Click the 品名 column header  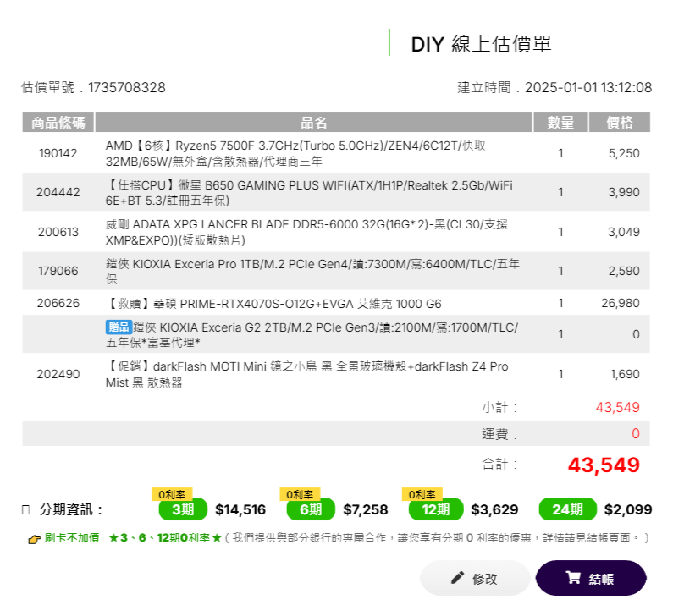point(313,123)
